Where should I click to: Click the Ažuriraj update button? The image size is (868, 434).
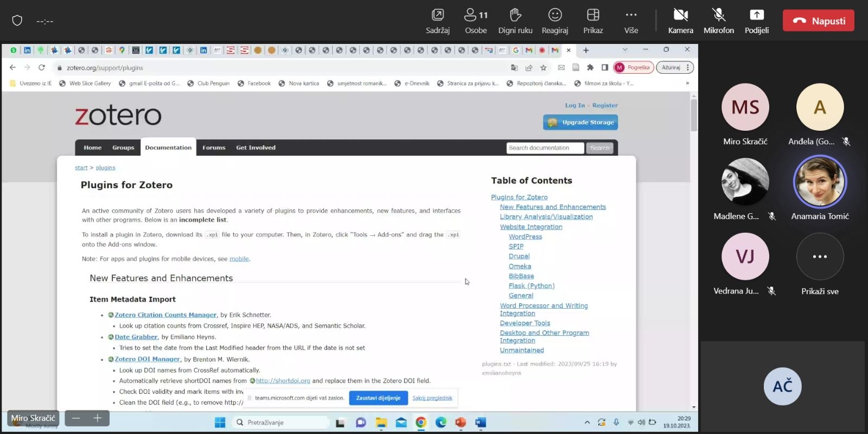coord(675,68)
